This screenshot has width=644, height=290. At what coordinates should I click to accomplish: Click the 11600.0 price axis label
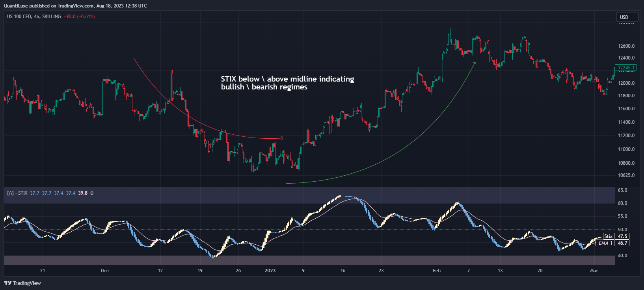tap(626, 109)
